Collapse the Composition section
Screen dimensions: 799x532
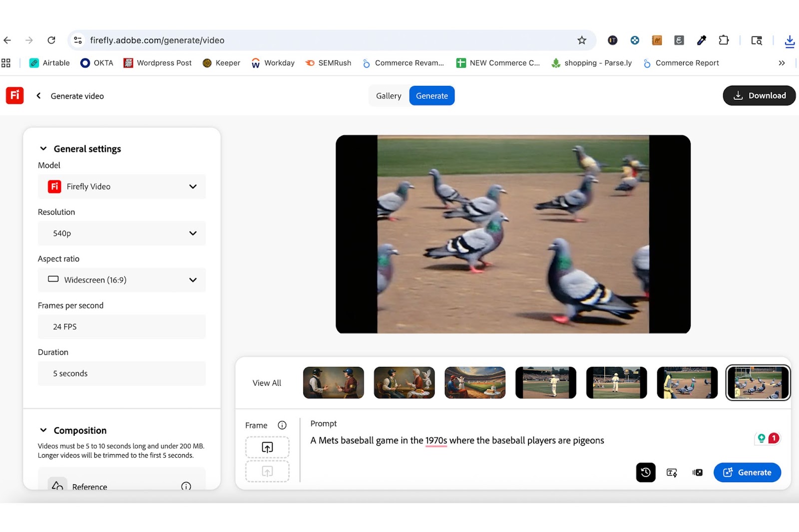(x=43, y=430)
